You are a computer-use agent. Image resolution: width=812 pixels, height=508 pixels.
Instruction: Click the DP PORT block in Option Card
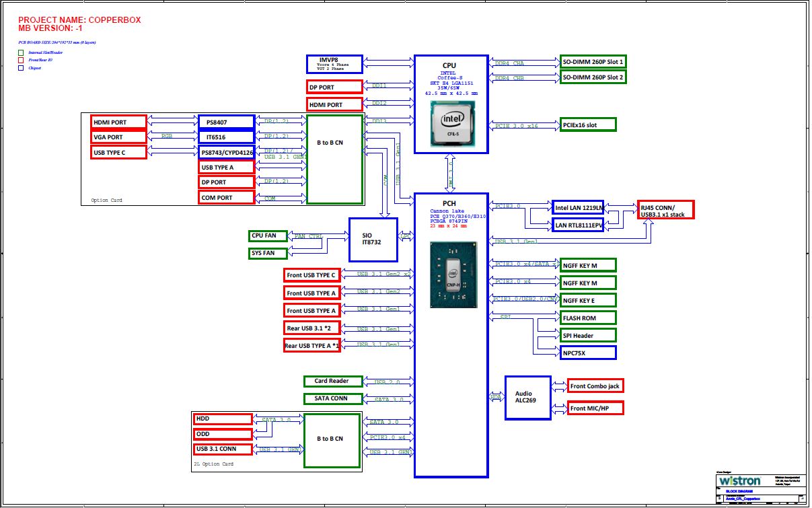click(226, 182)
